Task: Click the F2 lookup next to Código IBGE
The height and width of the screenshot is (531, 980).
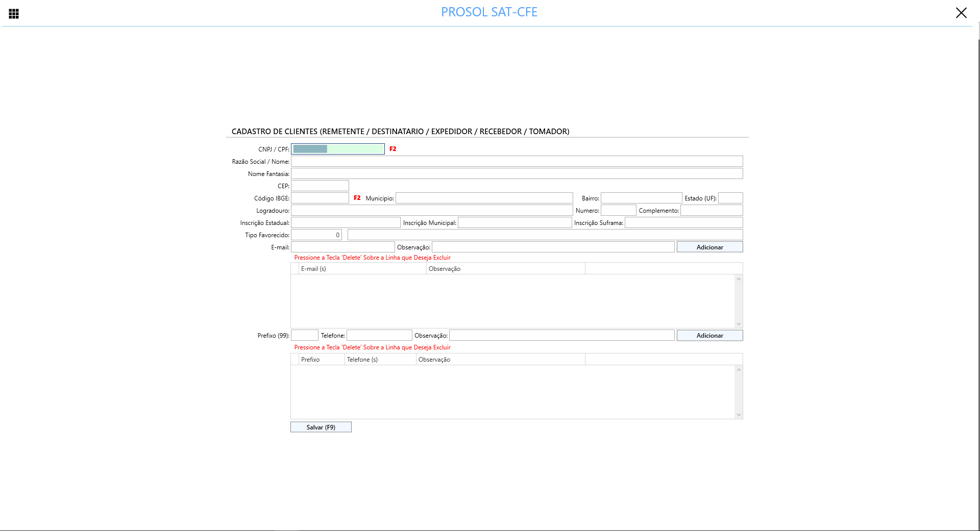Action: pyautogui.click(x=357, y=198)
